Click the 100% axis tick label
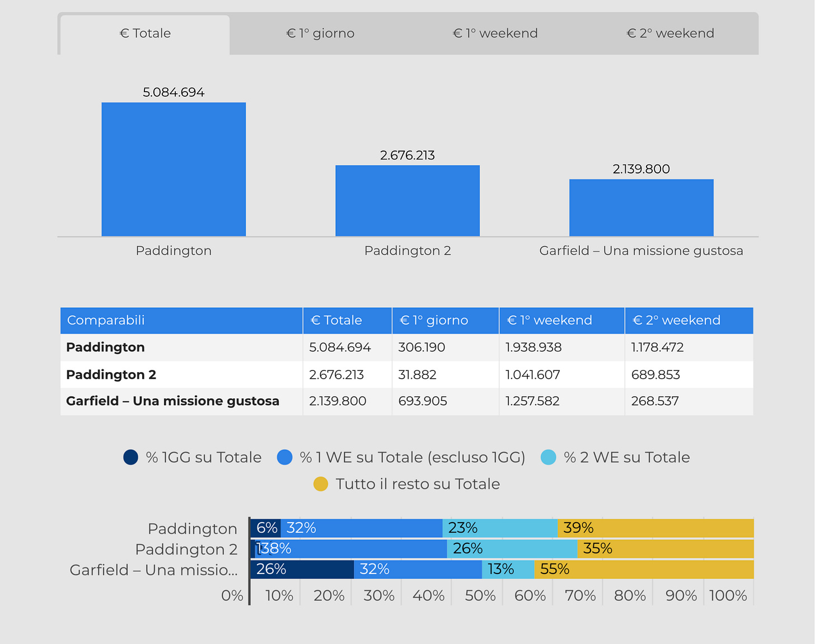 click(728, 596)
